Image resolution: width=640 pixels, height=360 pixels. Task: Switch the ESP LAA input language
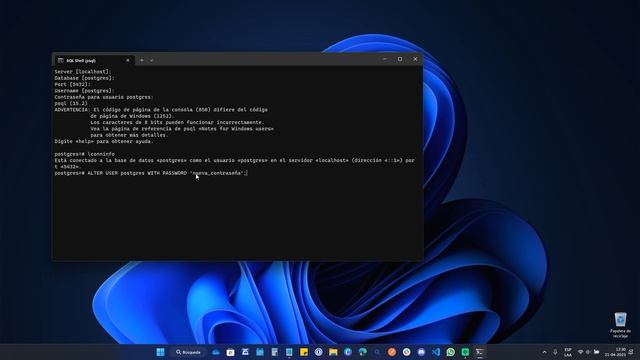coord(568,352)
